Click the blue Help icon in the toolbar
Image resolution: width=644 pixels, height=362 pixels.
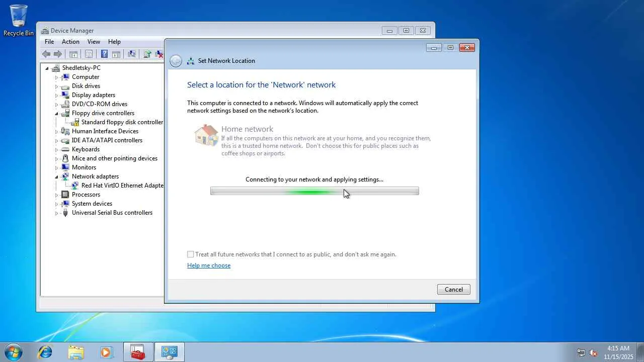coord(104,54)
